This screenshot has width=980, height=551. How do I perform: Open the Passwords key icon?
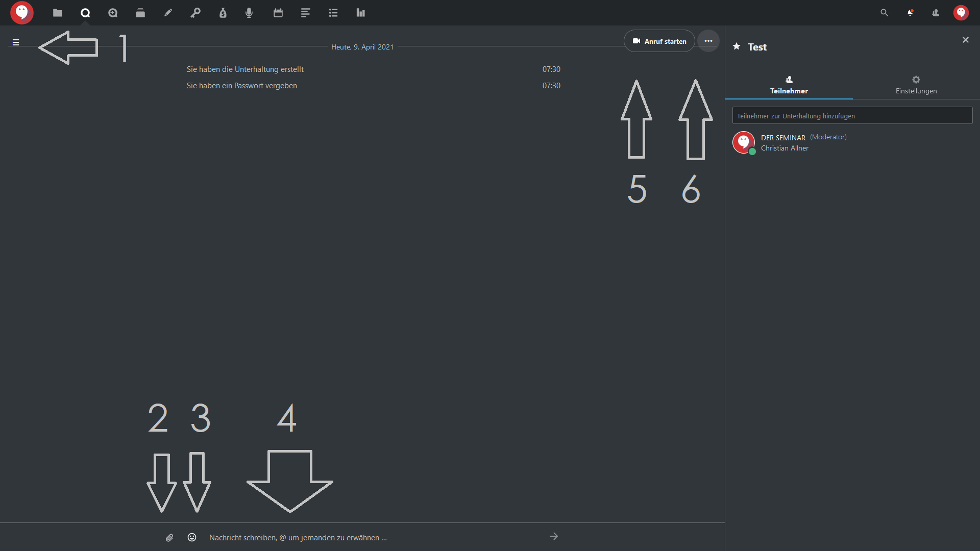[195, 13]
